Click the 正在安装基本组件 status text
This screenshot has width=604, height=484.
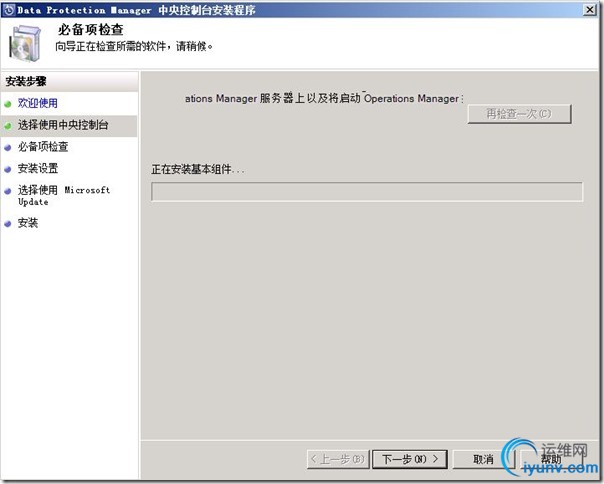click(x=198, y=169)
